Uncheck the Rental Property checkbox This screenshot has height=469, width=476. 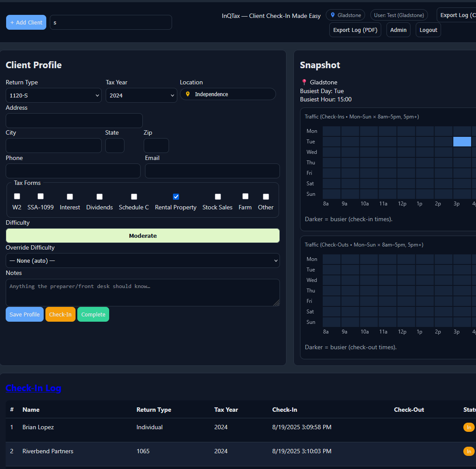click(x=176, y=197)
